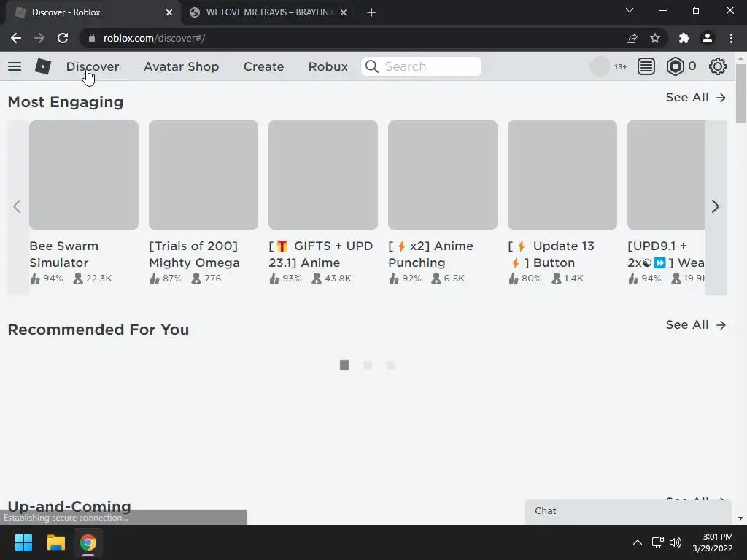Click the Chrome taskbar icon
The image size is (747, 560).
click(x=88, y=542)
